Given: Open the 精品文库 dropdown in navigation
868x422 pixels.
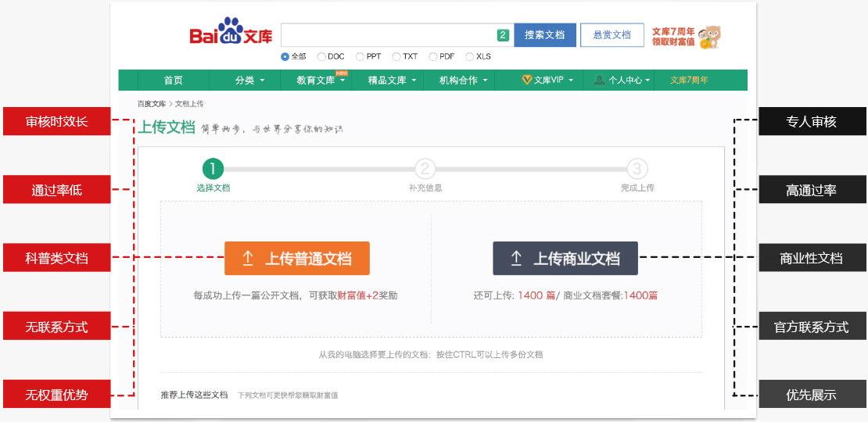Looking at the screenshot, I should 392,80.
